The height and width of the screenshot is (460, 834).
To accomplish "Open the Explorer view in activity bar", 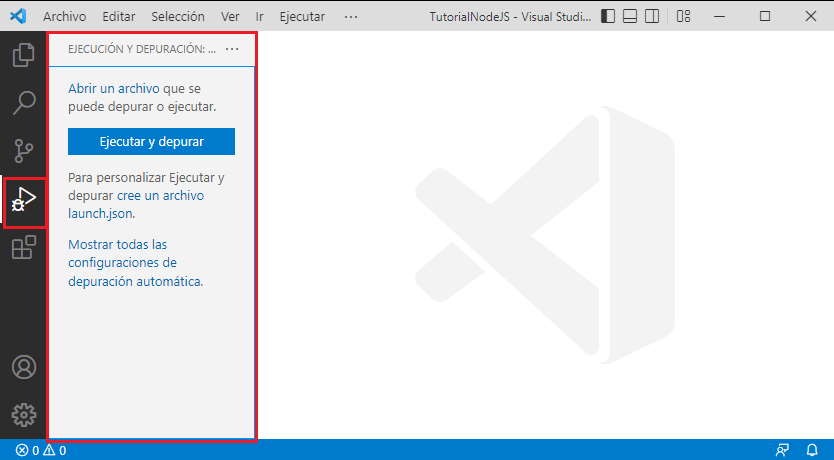I will 23,55.
